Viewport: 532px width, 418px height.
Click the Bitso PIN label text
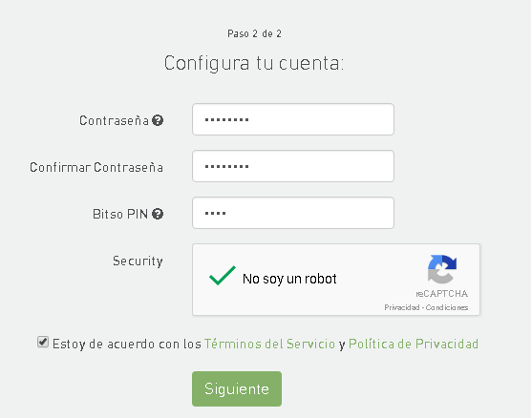tap(120, 214)
